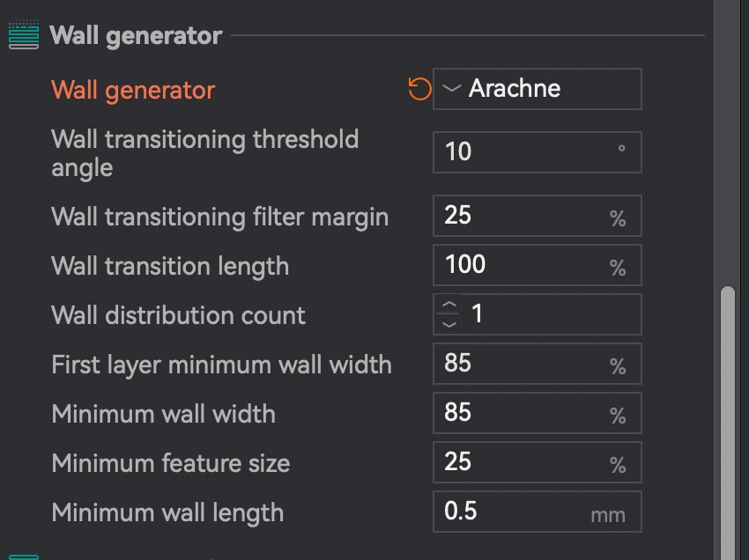This screenshot has height=560, width=749.
Task: Focus the Wall transition length field
Action: 525,265
